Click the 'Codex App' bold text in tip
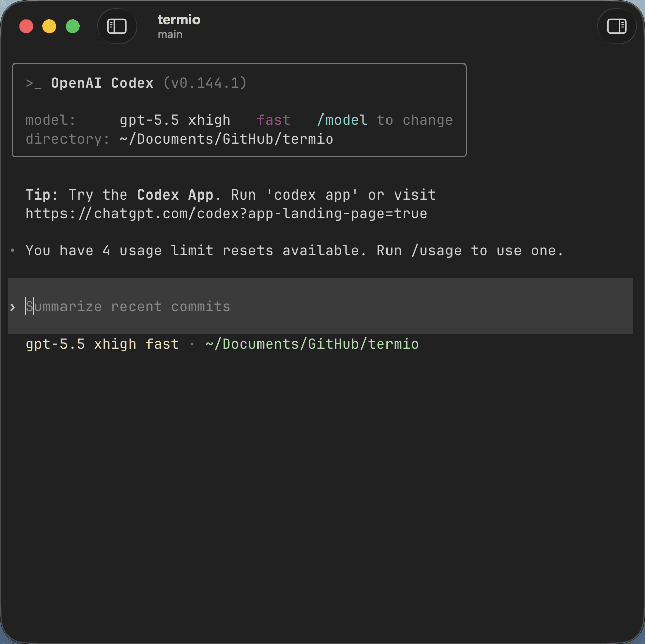This screenshot has width=645, height=644. click(175, 195)
